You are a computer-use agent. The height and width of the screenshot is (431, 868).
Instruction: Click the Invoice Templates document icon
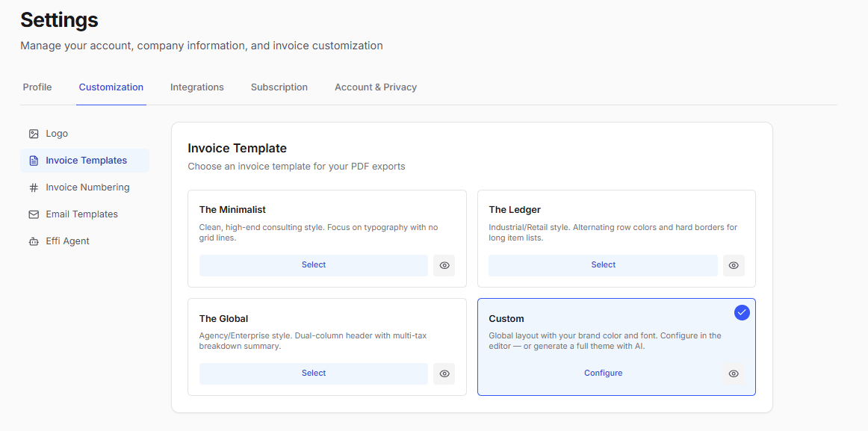coord(34,161)
